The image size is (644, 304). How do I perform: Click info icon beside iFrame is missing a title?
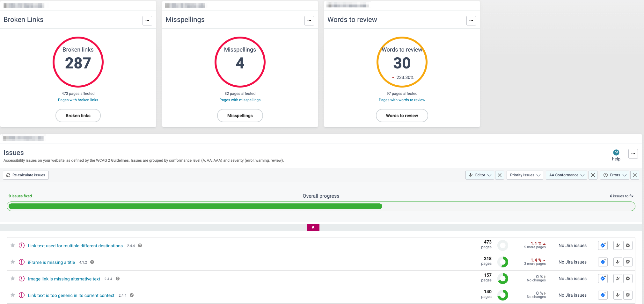[92, 262]
